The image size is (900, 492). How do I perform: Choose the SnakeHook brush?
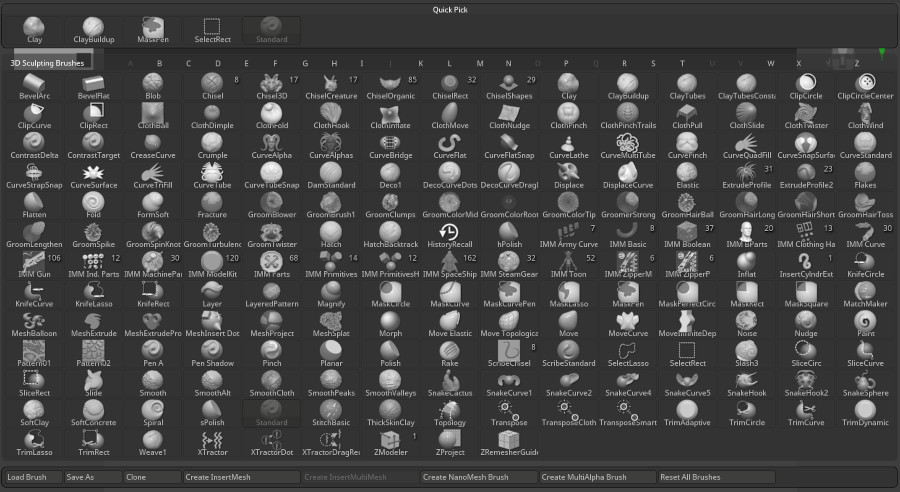[746, 384]
